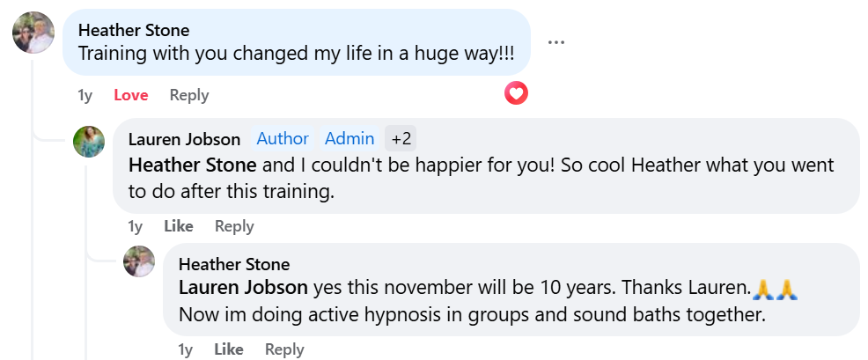Click the Admin badge beside Lauren Jobson
Screen dimensions: 868x360
coord(349,139)
